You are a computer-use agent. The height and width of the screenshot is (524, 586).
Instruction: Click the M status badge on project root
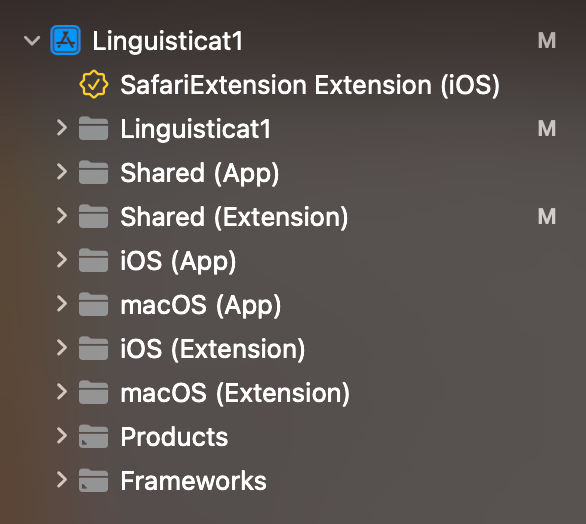pyautogui.click(x=546, y=40)
